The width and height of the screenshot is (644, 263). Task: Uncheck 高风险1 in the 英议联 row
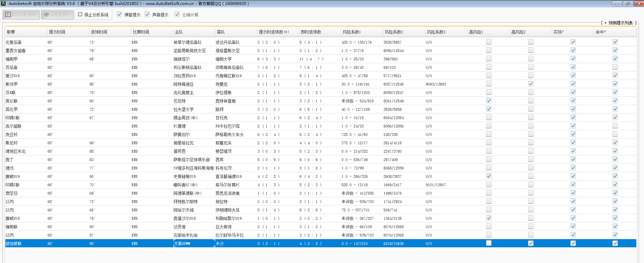488,101
